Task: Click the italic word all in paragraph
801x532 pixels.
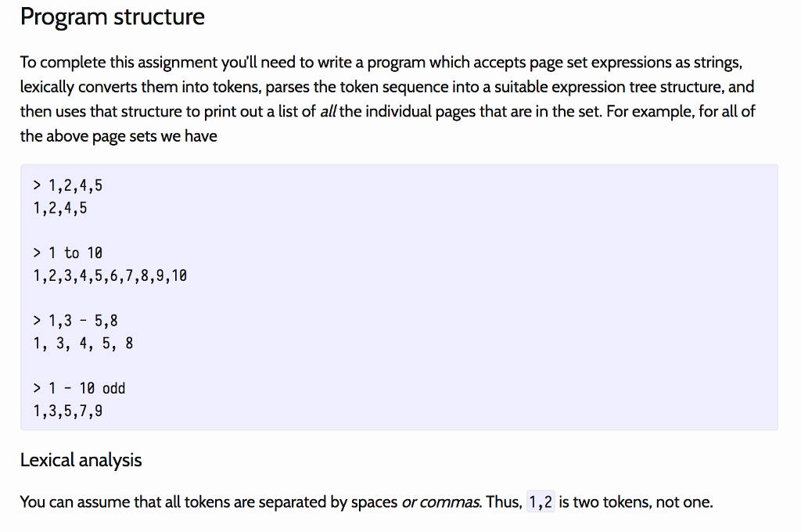Action: point(328,111)
